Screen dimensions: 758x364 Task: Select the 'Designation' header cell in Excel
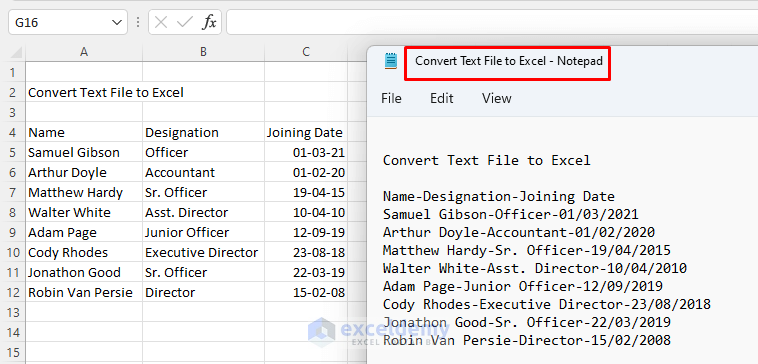click(204, 132)
